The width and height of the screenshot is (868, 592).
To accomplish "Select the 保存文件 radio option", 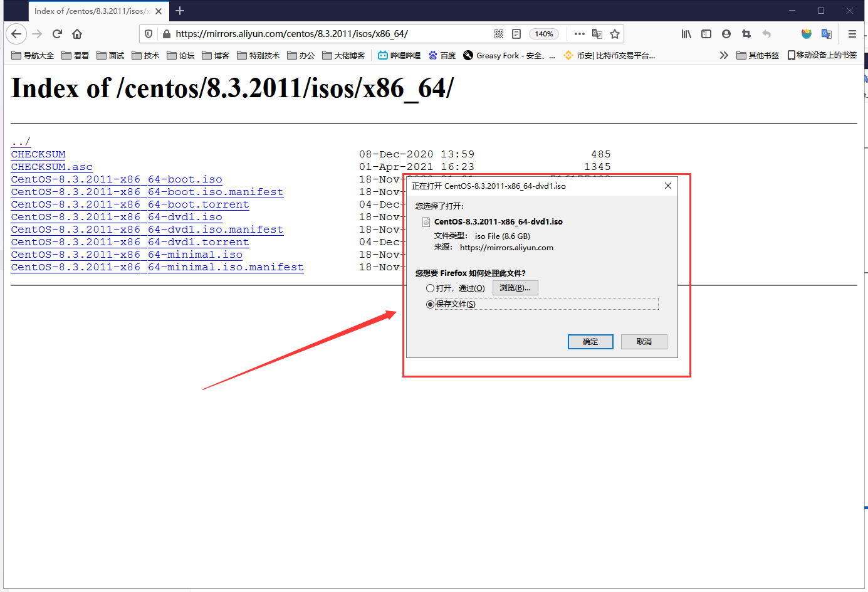I will pos(430,304).
